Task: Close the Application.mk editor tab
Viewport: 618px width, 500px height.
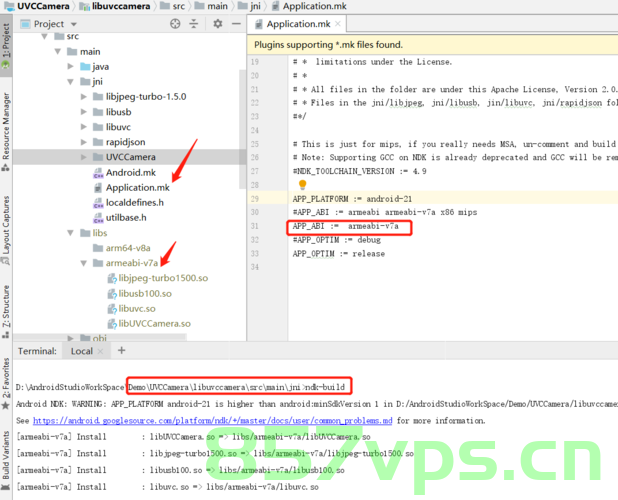Action: tap(338, 24)
